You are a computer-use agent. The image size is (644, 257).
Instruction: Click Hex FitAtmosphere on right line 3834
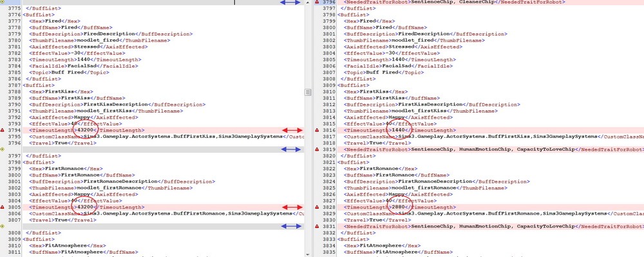[x=382, y=245]
